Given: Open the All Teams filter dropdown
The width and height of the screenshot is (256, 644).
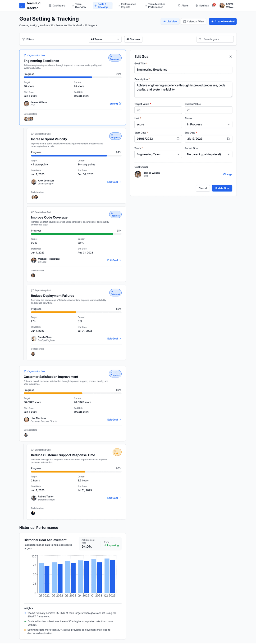Looking at the screenshot, I should [105, 39].
